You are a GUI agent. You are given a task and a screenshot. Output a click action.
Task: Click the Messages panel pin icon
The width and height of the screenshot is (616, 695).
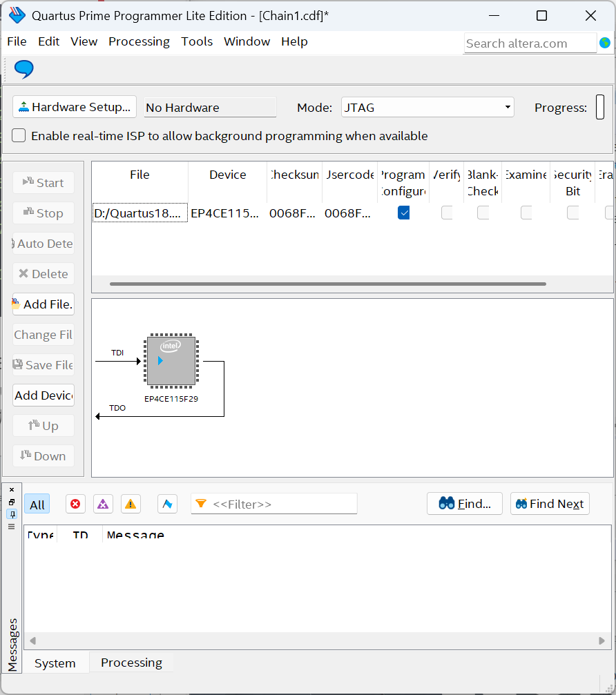(x=12, y=514)
